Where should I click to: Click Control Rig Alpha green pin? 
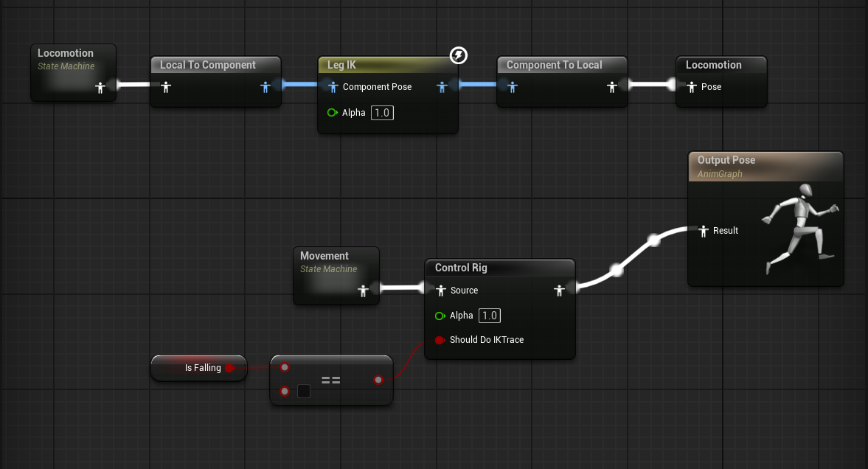(440, 316)
